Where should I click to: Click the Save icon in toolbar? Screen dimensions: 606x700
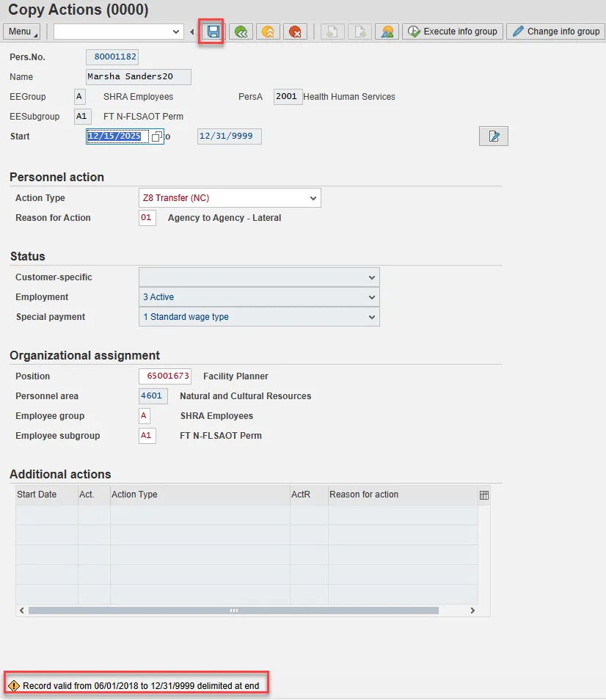pos(213,32)
